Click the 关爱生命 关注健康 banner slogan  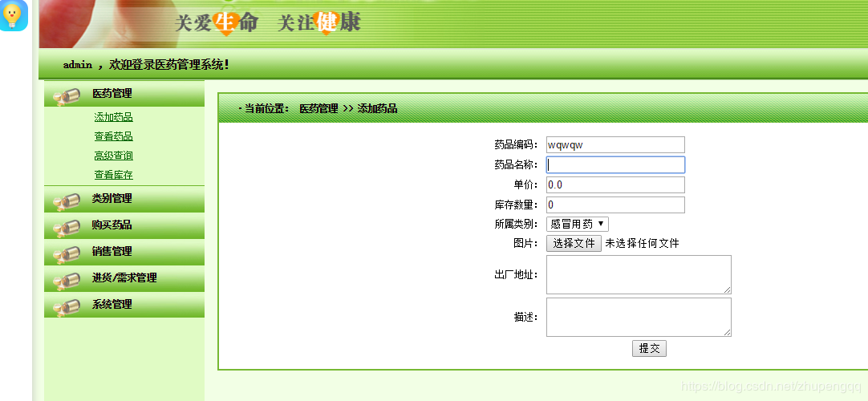267,22
